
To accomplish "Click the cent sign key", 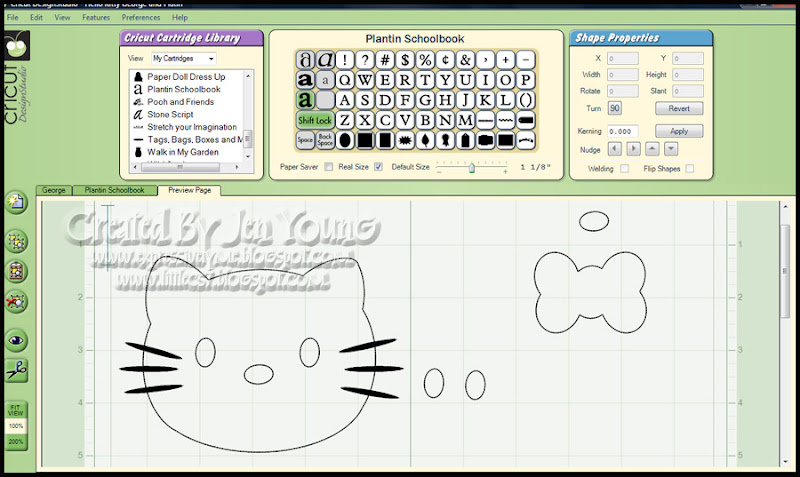I will click(445, 60).
